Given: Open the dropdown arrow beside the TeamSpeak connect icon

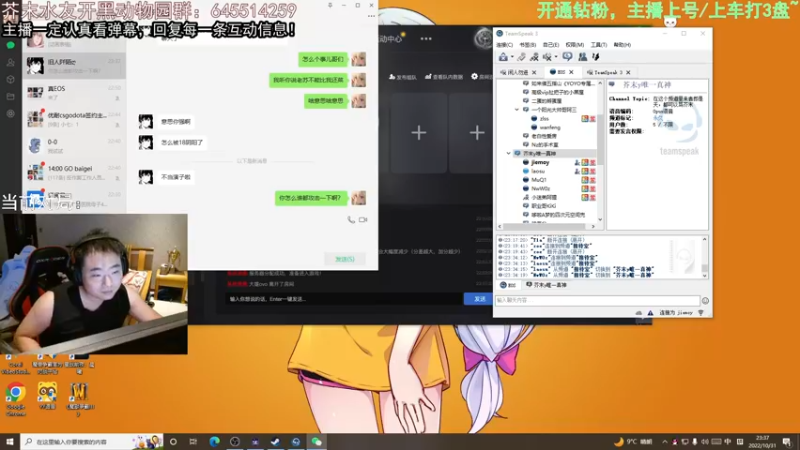Looking at the screenshot, I should click(512, 57).
